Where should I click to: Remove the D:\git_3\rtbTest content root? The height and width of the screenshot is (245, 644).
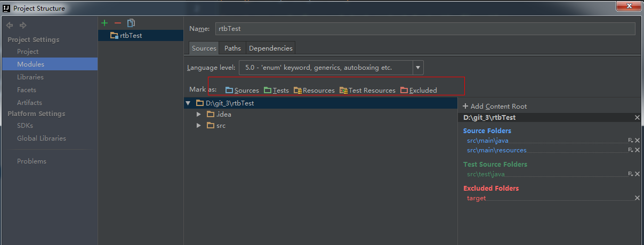coord(637,118)
